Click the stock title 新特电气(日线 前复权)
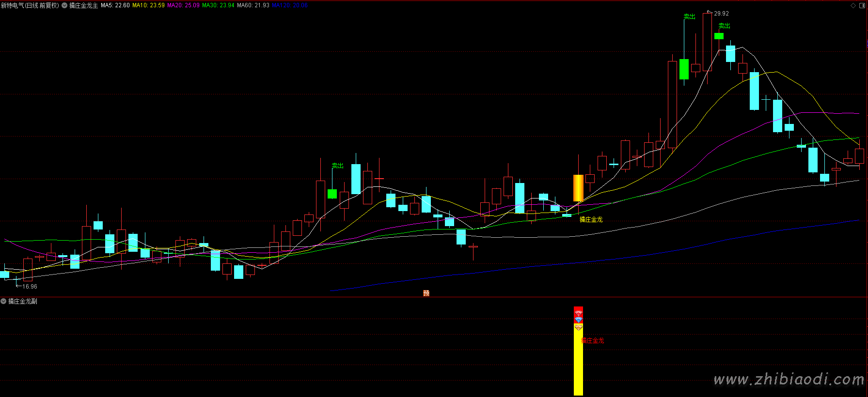 pos(30,5)
